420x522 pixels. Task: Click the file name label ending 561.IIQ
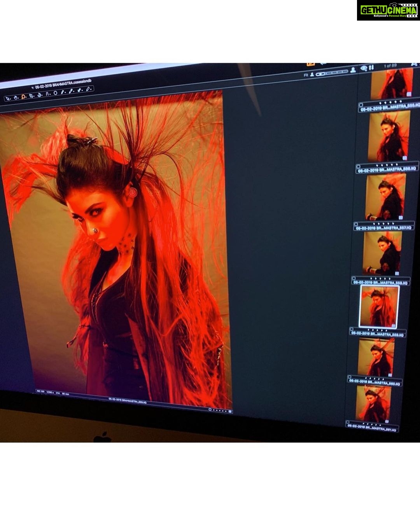[372, 428]
